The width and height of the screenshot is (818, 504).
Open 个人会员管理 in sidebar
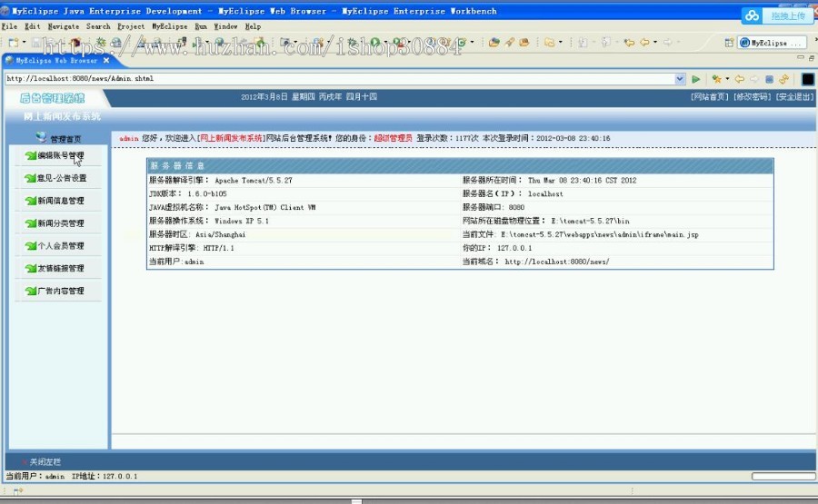tap(61, 245)
